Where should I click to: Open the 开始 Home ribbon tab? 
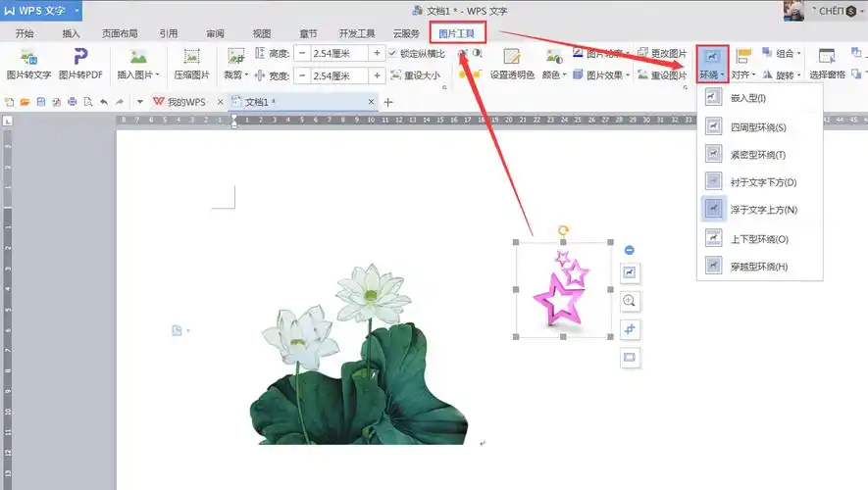coord(25,33)
